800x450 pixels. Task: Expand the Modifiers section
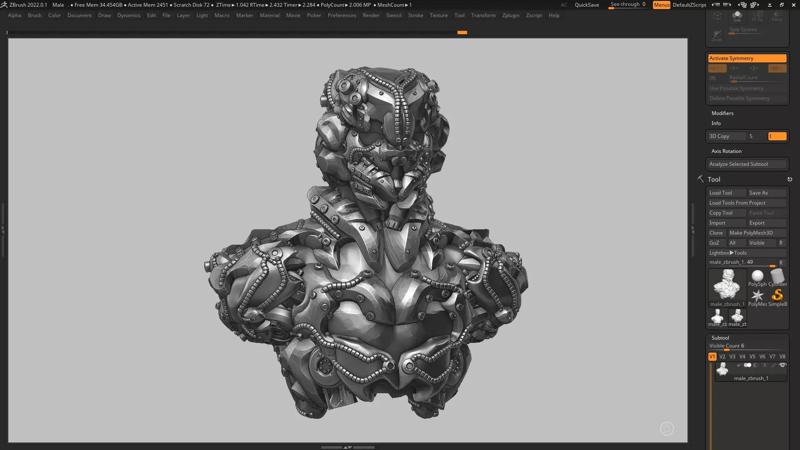(722, 113)
